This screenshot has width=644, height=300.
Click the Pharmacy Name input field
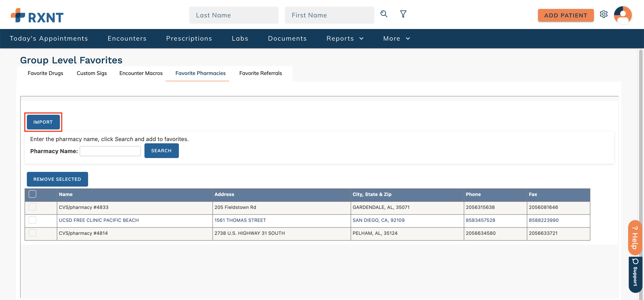click(x=110, y=151)
